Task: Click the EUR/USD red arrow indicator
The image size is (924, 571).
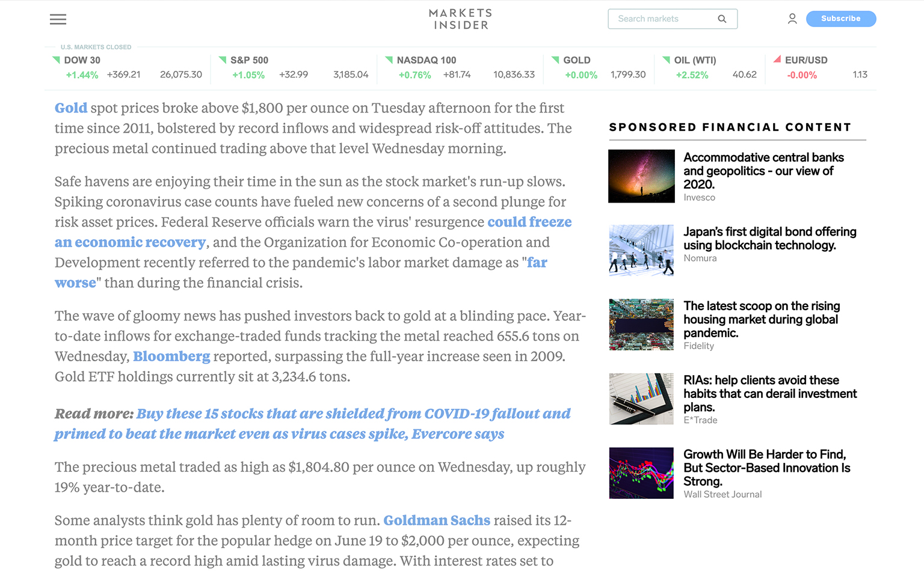Action: (777, 60)
